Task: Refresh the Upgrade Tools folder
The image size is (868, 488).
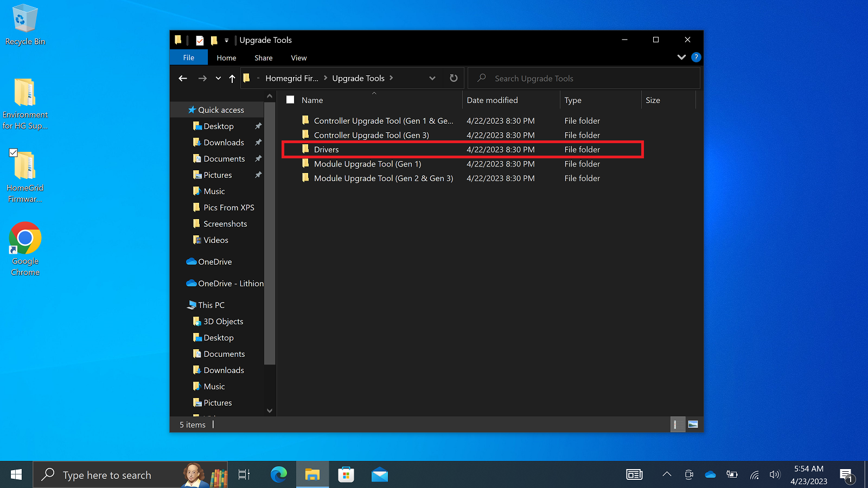Action: coord(454,79)
